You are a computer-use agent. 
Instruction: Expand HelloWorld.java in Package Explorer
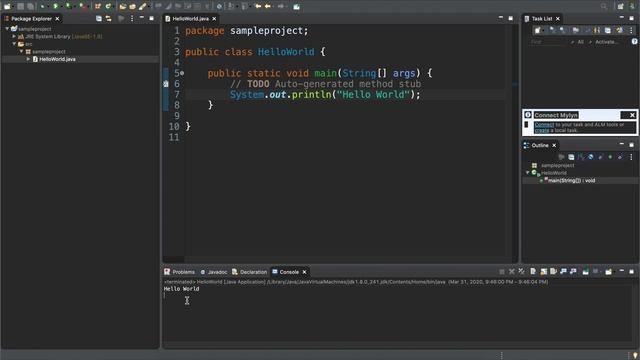(28, 59)
